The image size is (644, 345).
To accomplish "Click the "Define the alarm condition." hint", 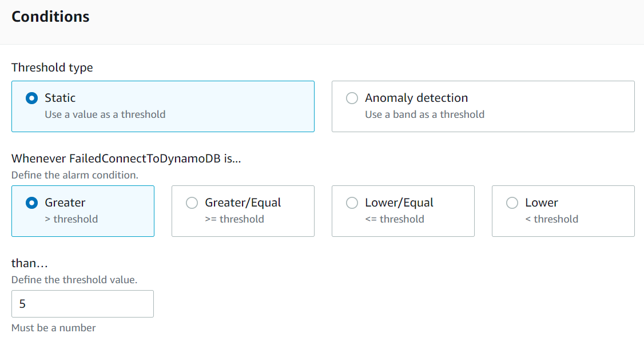I will [x=74, y=175].
